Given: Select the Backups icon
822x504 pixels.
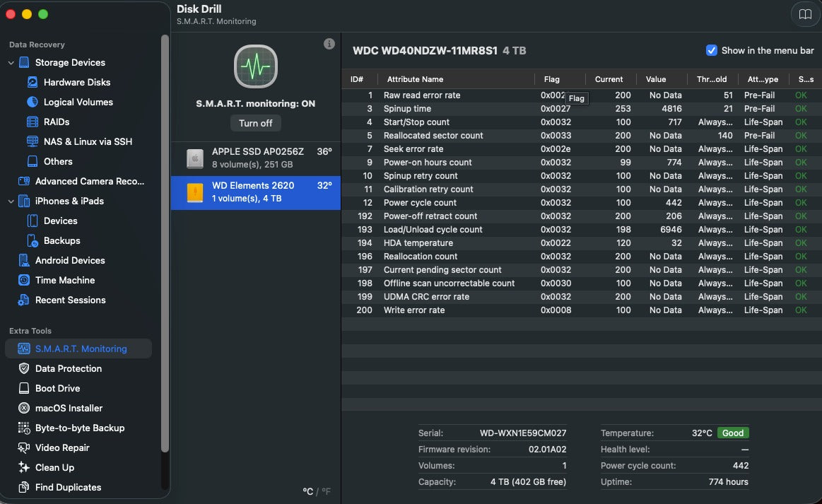Looking at the screenshot, I should tap(32, 241).
